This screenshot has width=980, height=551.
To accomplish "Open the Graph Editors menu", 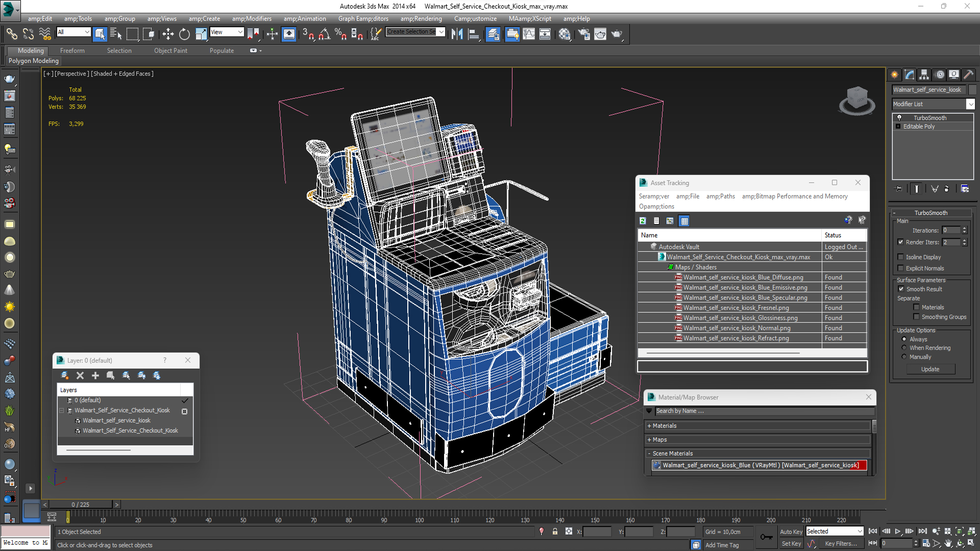I will (363, 19).
